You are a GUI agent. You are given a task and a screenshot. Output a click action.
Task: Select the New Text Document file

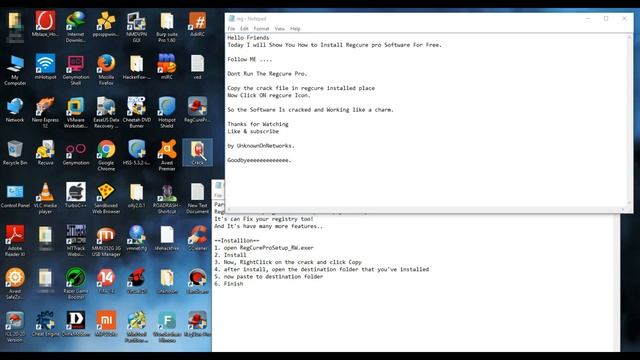click(198, 198)
